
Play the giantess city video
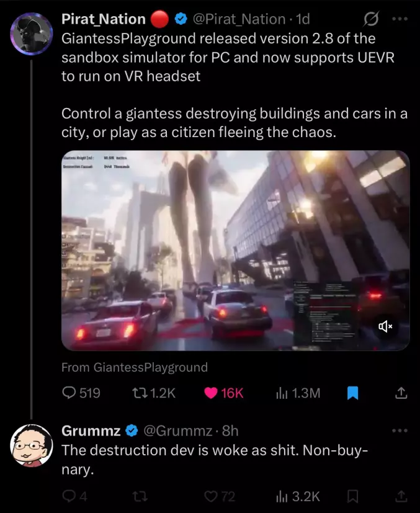click(x=236, y=250)
